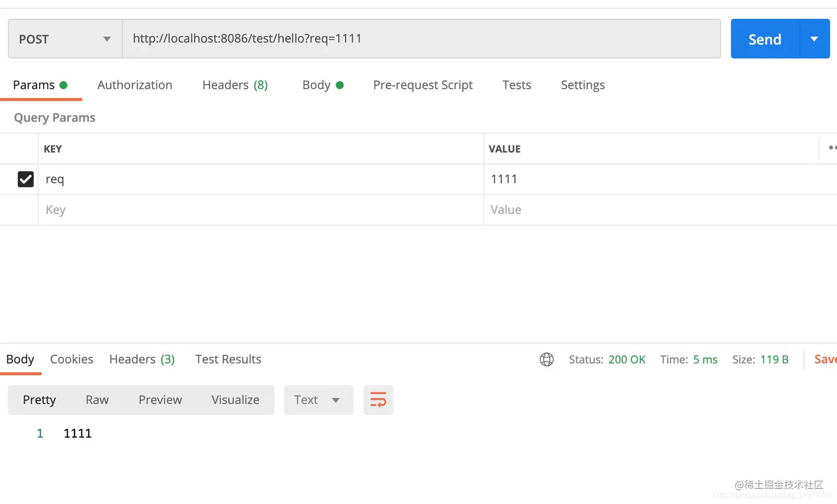This screenshot has width=837, height=504.
Task: Select the response Body tab
Action: 20,359
